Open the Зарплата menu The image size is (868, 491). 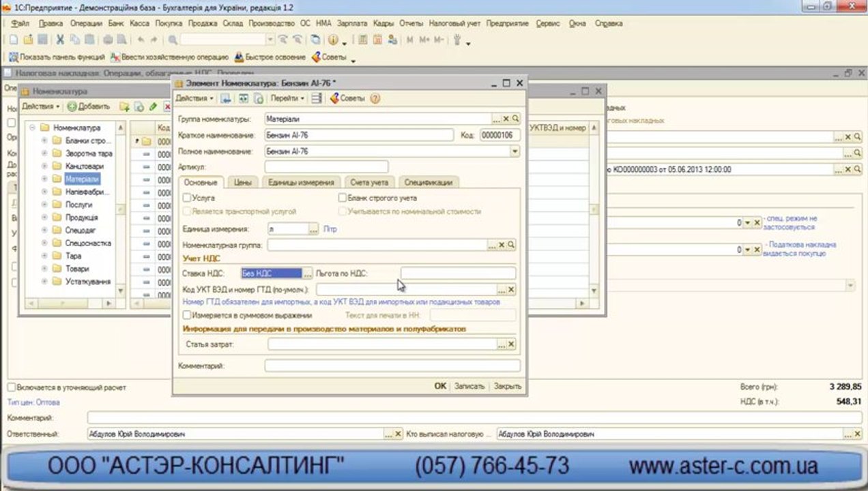[351, 23]
